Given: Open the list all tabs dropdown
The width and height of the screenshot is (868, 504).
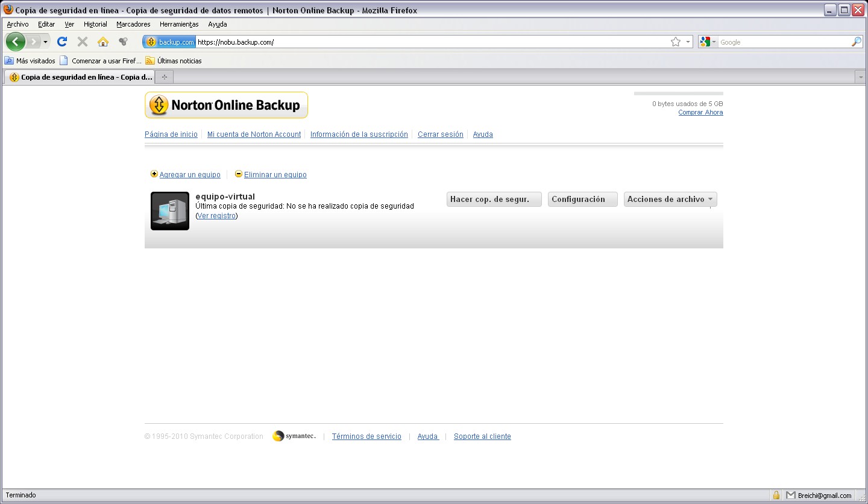Looking at the screenshot, I should pyautogui.click(x=861, y=77).
